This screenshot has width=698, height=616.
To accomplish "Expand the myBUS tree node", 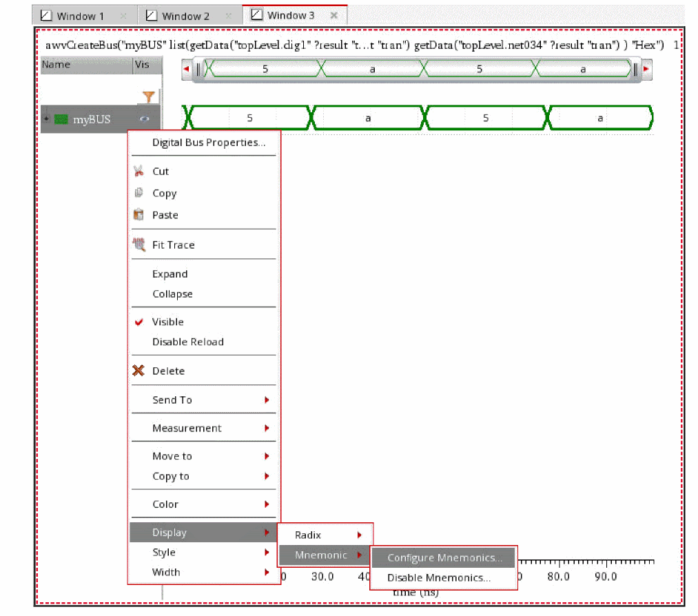I will (46, 119).
